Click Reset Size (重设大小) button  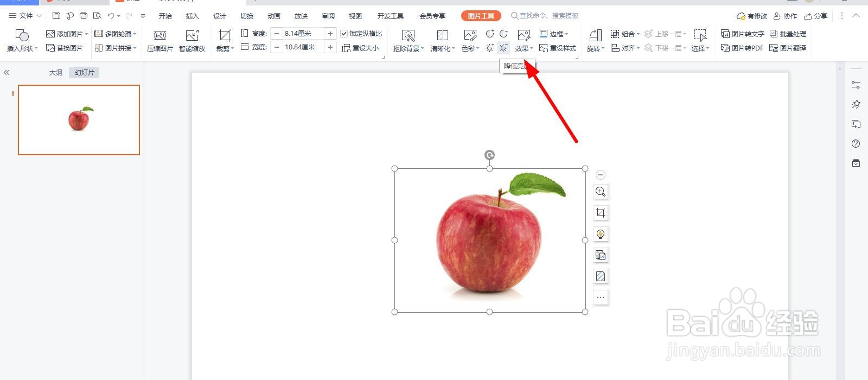coord(360,48)
